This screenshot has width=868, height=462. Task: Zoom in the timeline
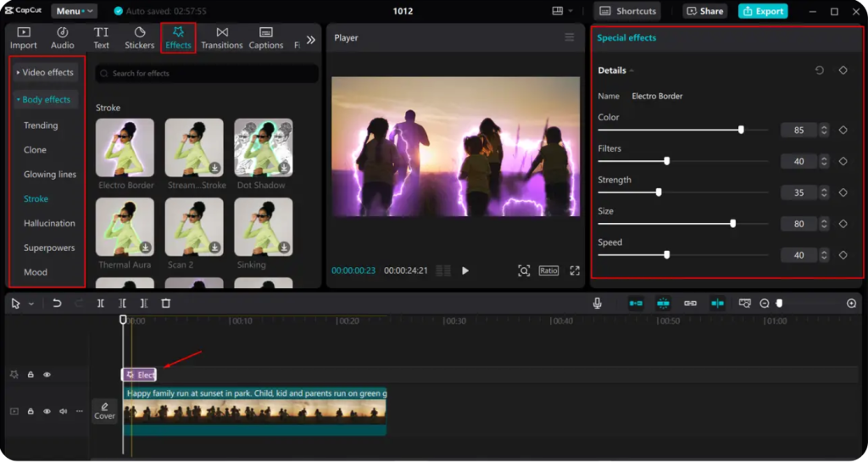click(851, 303)
